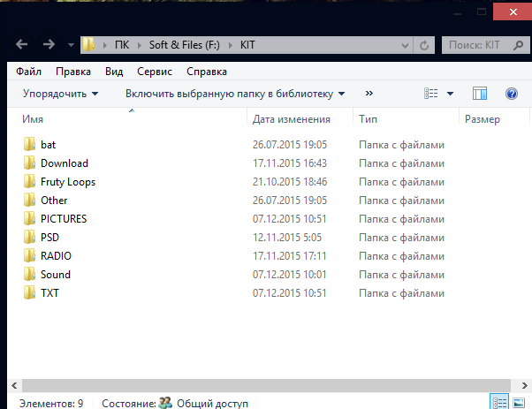Click the change view icon in toolbar
This screenshot has width=532, height=409.
click(432, 94)
